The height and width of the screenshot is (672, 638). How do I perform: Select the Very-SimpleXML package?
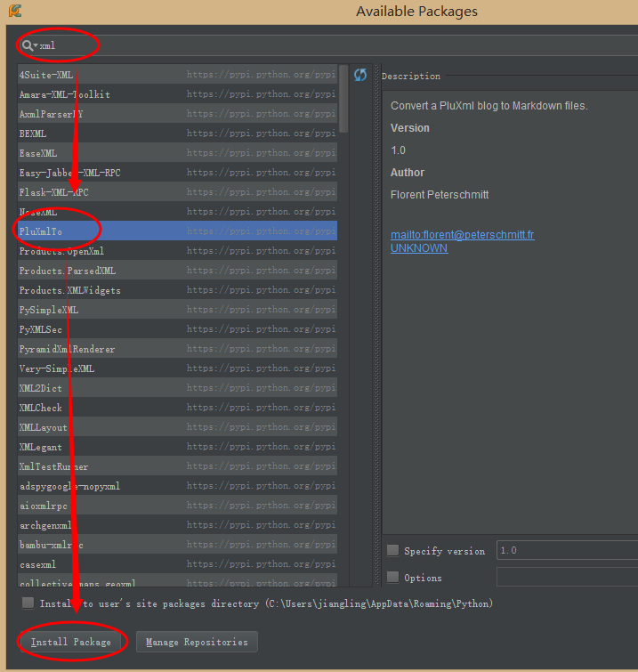coord(177,368)
